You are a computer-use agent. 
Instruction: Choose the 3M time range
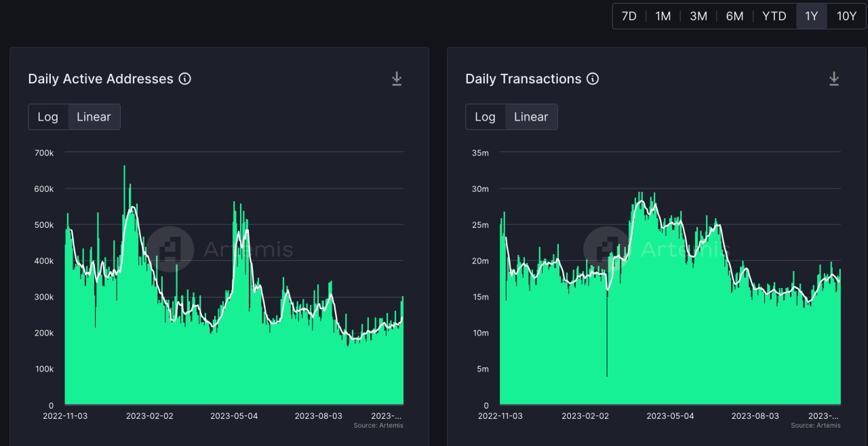coord(698,16)
